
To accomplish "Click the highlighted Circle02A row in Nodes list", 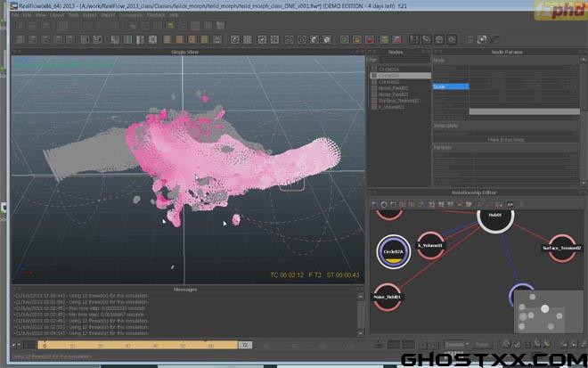I will point(400,76).
